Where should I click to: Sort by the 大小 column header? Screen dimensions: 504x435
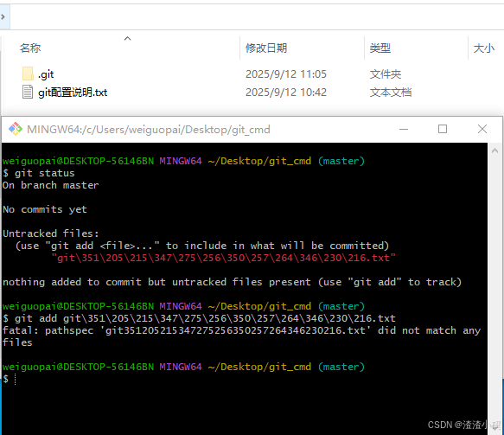pos(484,48)
